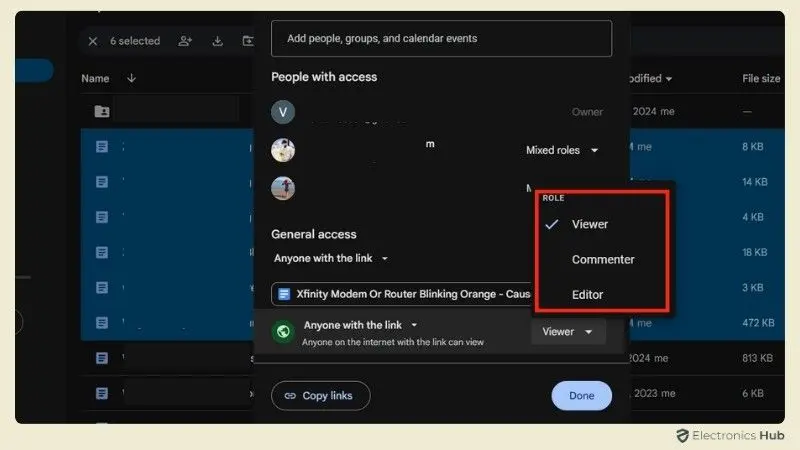
Task: Select the document icon in the 8 KB row
Action: click(102, 146)
